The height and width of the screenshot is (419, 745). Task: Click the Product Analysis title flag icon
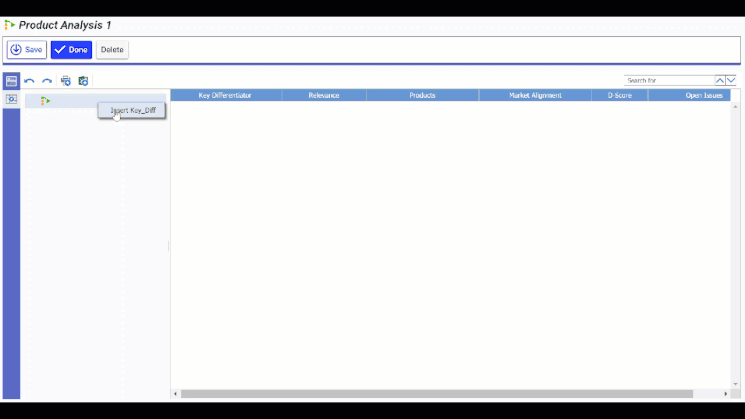click(x=10, y=24)
